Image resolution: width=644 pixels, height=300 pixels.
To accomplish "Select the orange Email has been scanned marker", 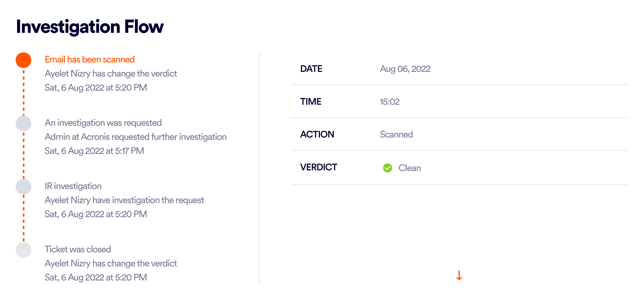I will tap(23, 60).
